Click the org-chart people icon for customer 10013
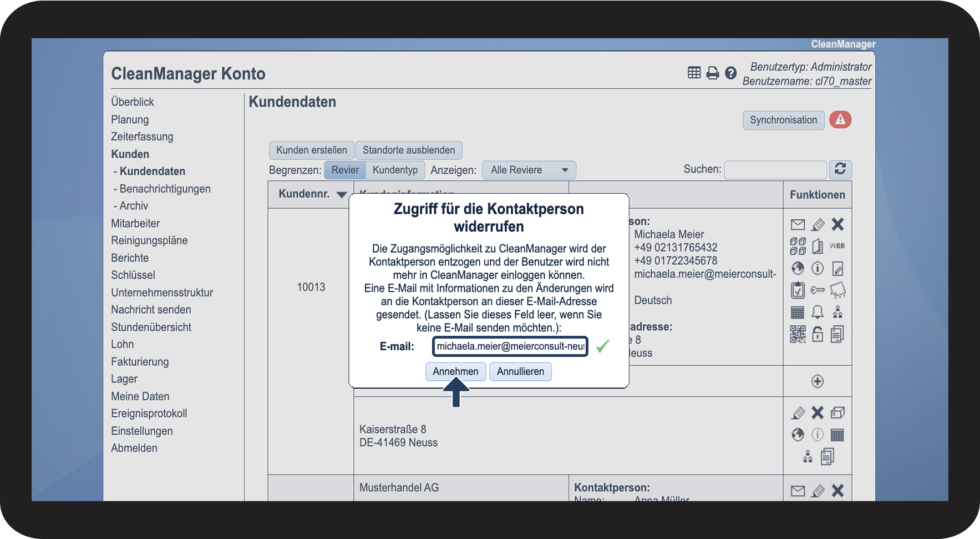Image resolution: width=980 pixels, height=539 pixels. coord(837,312)
